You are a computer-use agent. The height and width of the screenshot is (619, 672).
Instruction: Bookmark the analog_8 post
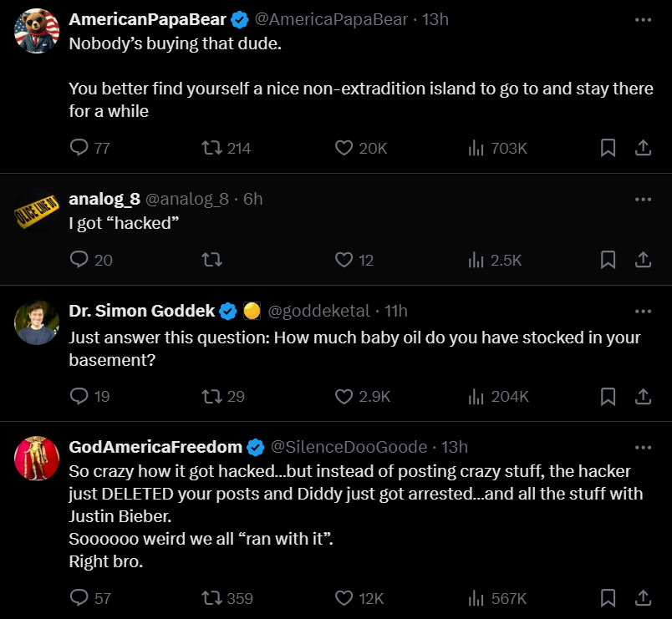tap(608, 260)
